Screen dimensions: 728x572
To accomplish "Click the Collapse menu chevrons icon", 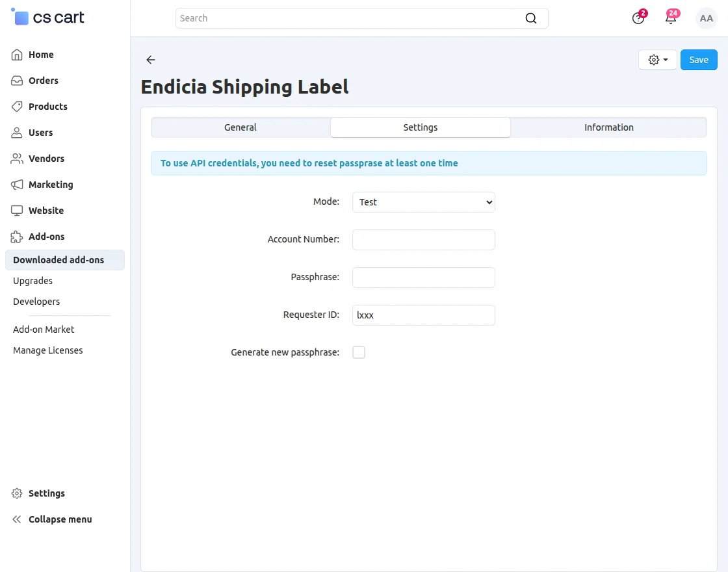I will point(17,519).
